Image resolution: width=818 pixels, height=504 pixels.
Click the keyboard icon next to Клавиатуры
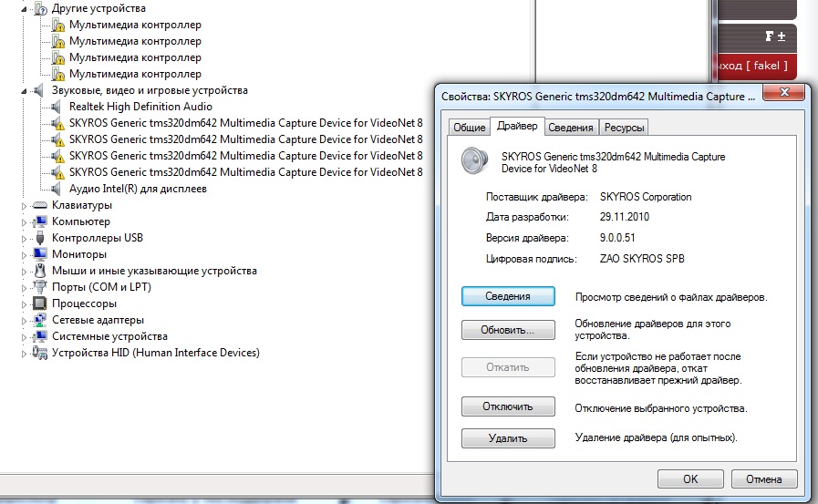point(40,205)
